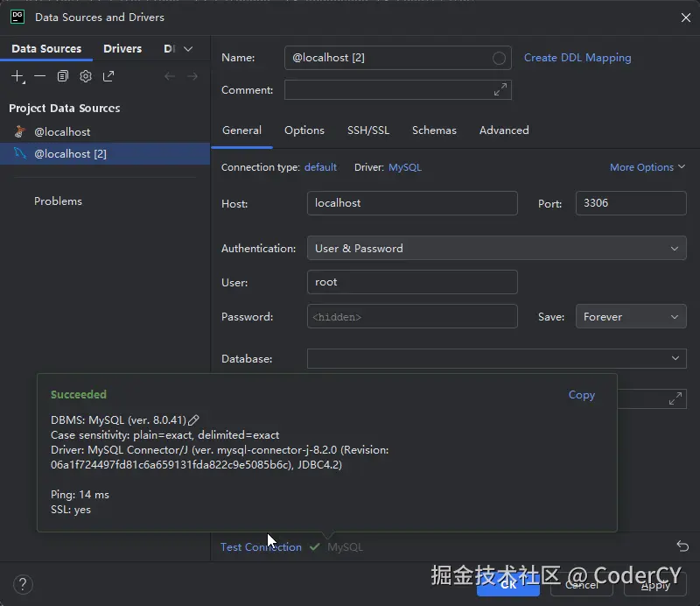
Task: Click the Cancel button
Action: click(581, 585)
